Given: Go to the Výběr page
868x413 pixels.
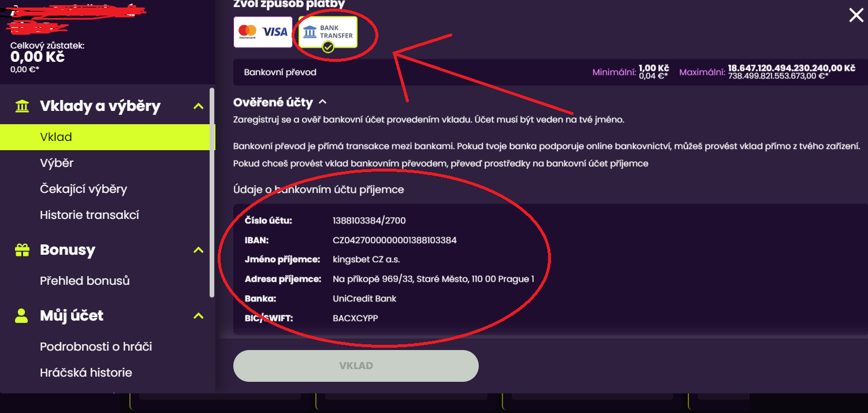Looking at the screenshot, I should pyautogui.click(x=57, y=163).
